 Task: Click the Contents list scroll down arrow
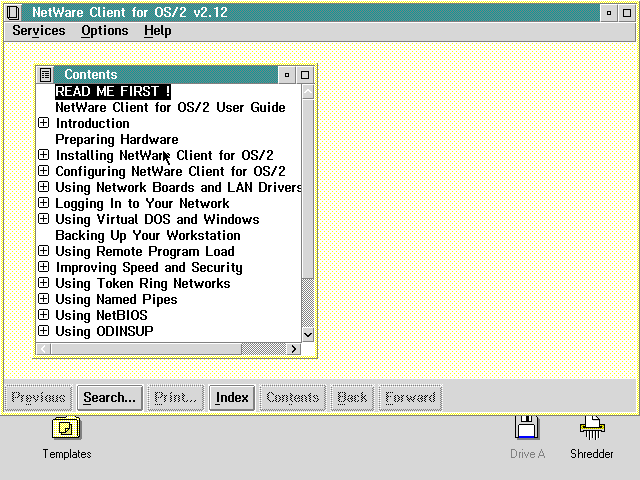tap(308, 334)
